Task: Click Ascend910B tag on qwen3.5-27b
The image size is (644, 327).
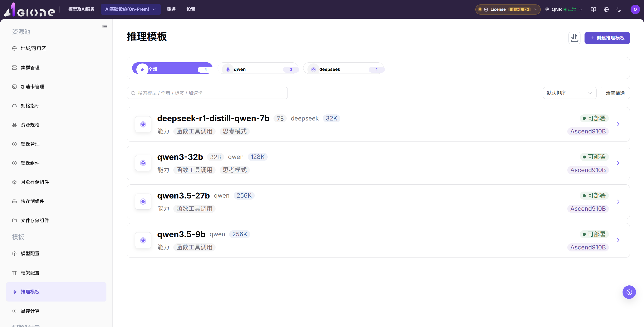Action: click(x=588, y=209)
